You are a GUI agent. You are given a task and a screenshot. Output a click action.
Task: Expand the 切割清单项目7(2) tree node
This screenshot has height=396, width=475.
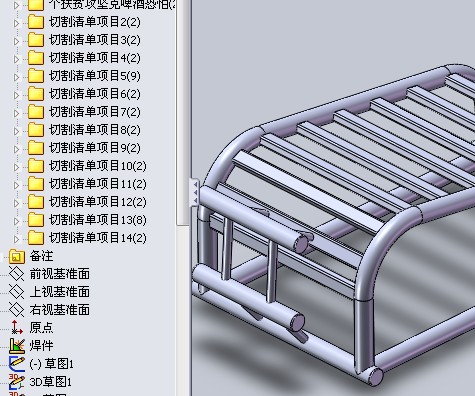[16, 113]
